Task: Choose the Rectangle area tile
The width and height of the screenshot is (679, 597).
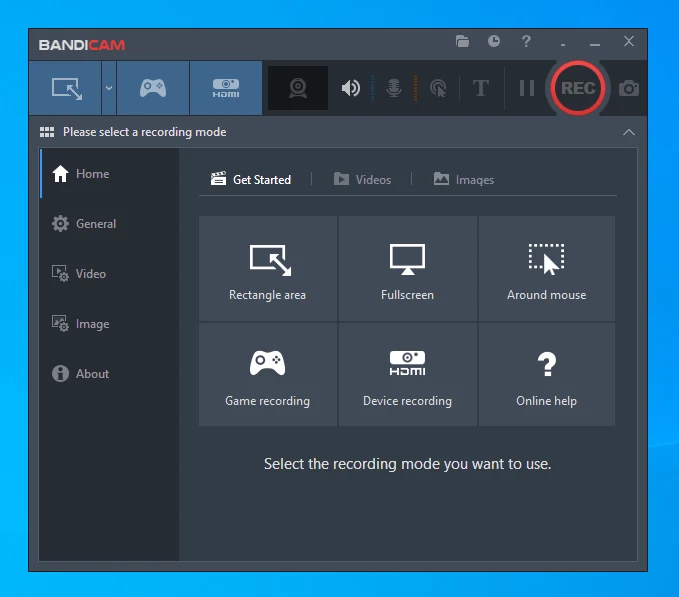Action: click(x=268, y=268)
